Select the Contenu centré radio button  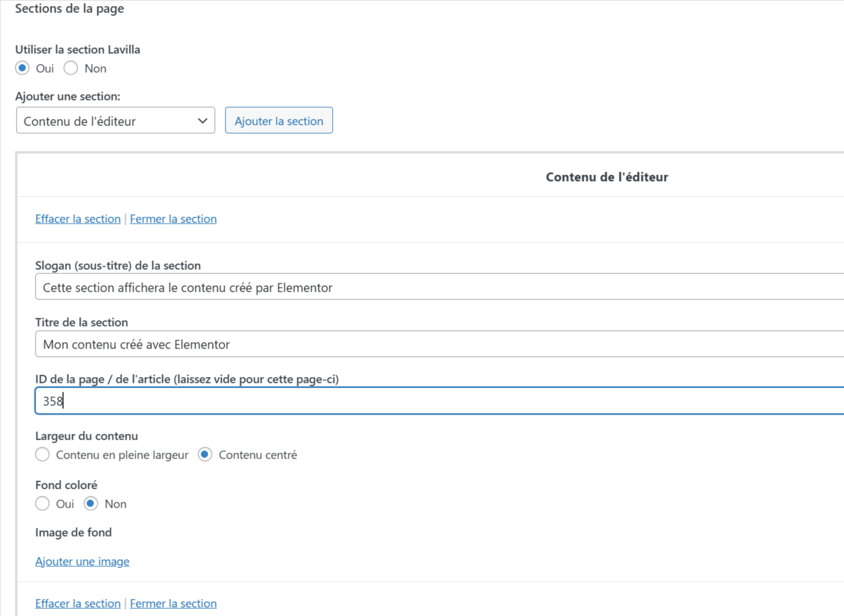[205, 454]
